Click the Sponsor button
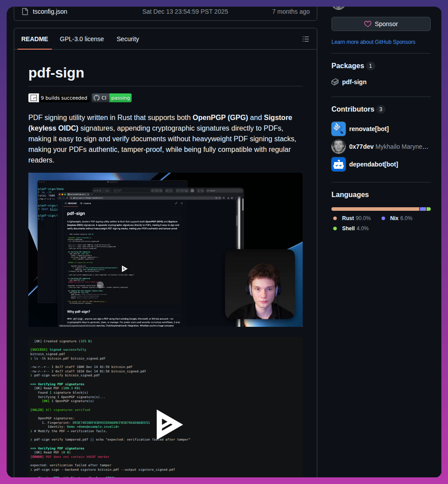Image resolution: width=448 pixels, height=484 pixels. [x=381, y=24]
